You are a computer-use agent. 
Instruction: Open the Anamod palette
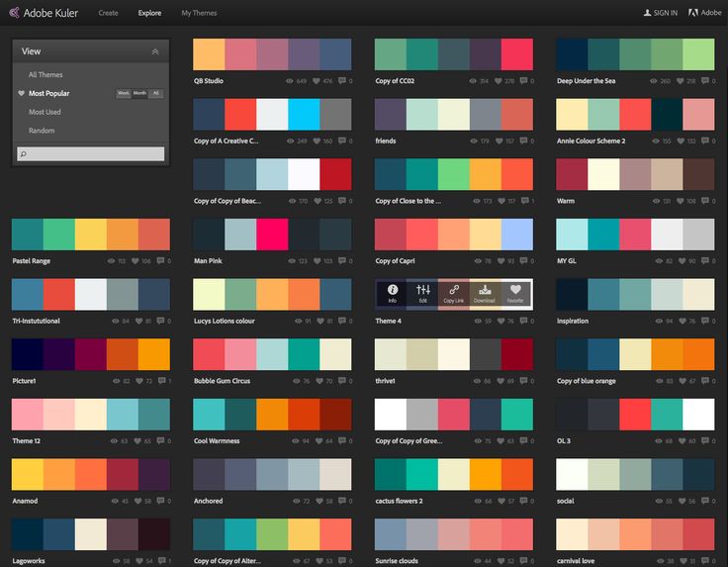[91, 474]
